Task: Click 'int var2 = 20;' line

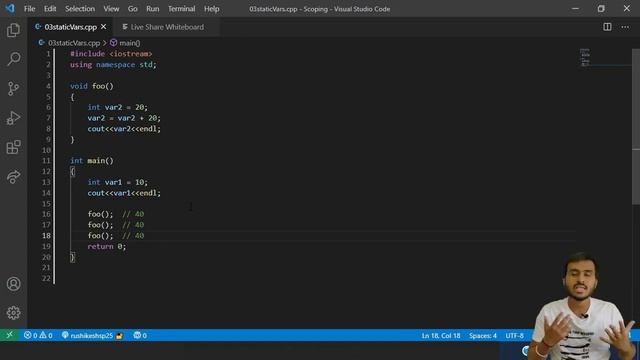Action: click(118, 107)
